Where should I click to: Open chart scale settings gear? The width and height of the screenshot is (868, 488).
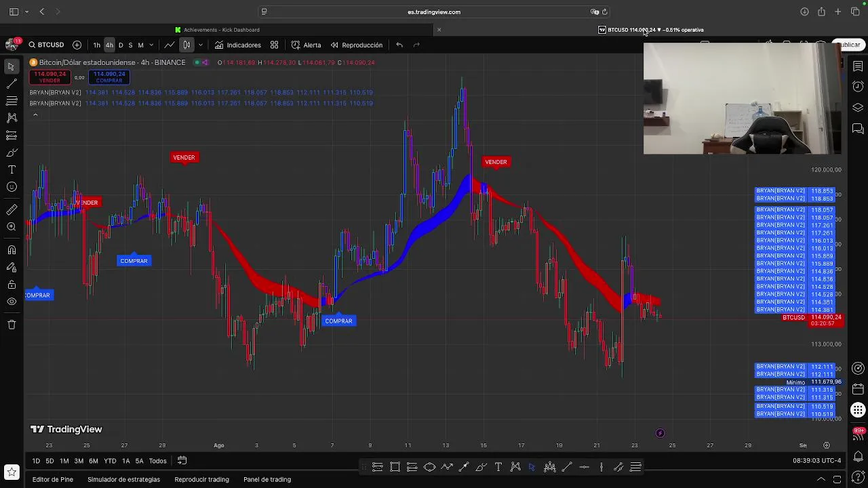tap(827, 445)
